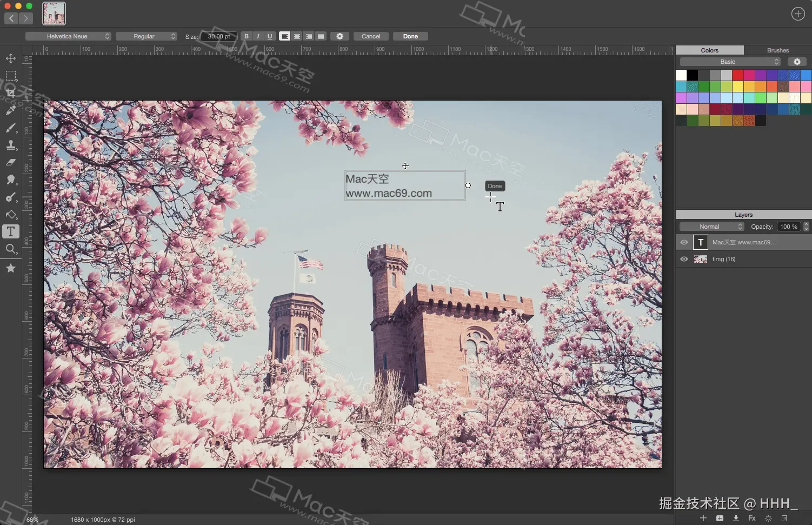Open layer Fx effects
Screen dimensions: 812x525
tap(752, 518)
